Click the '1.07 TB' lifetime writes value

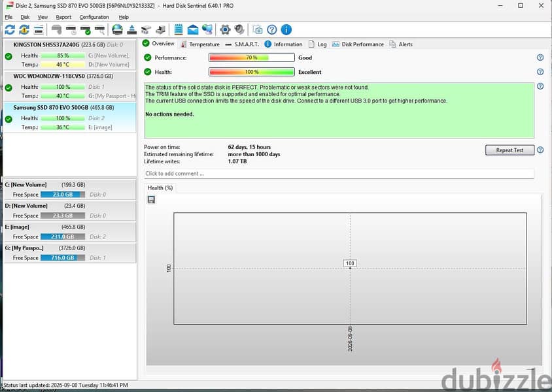[x=237, y=161]
